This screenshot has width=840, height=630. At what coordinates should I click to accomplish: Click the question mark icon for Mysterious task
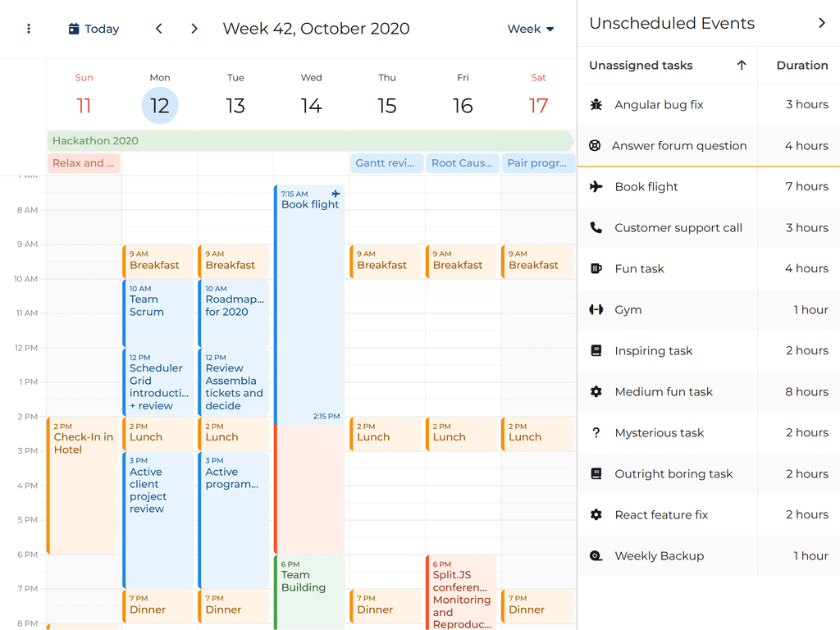596,433
